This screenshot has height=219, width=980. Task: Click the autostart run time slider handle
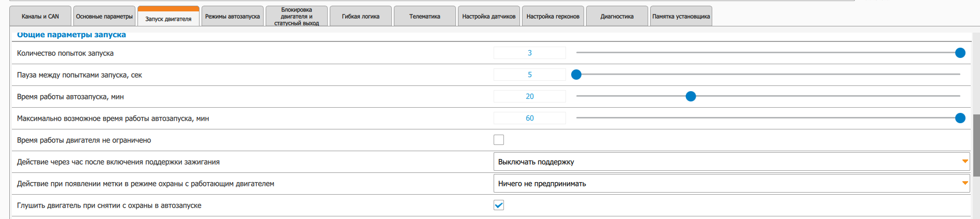coord(691,96)
